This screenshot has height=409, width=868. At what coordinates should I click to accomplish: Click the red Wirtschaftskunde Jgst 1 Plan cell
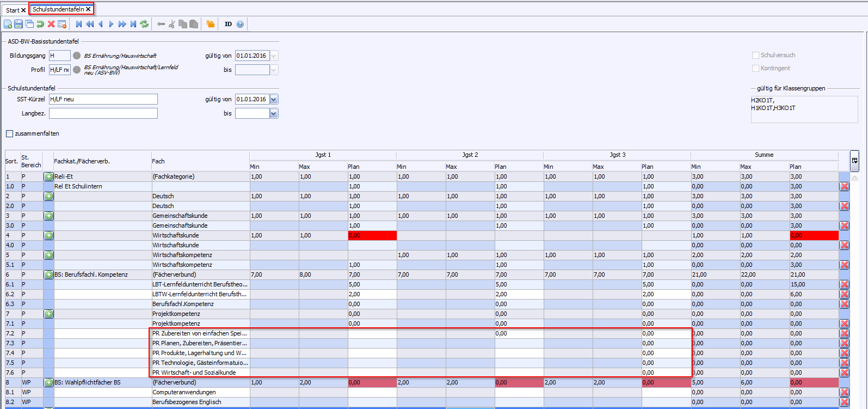372,235
